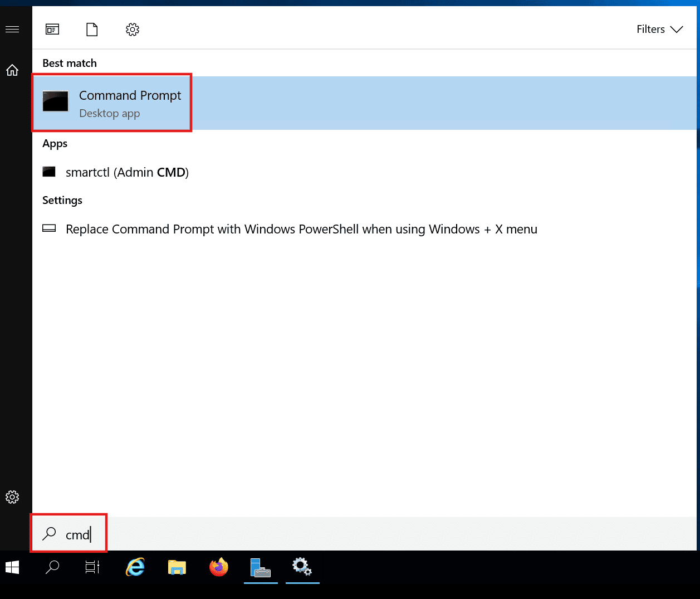
Task: Click the taskbar search magnifier icon
Action: [52, 568]
